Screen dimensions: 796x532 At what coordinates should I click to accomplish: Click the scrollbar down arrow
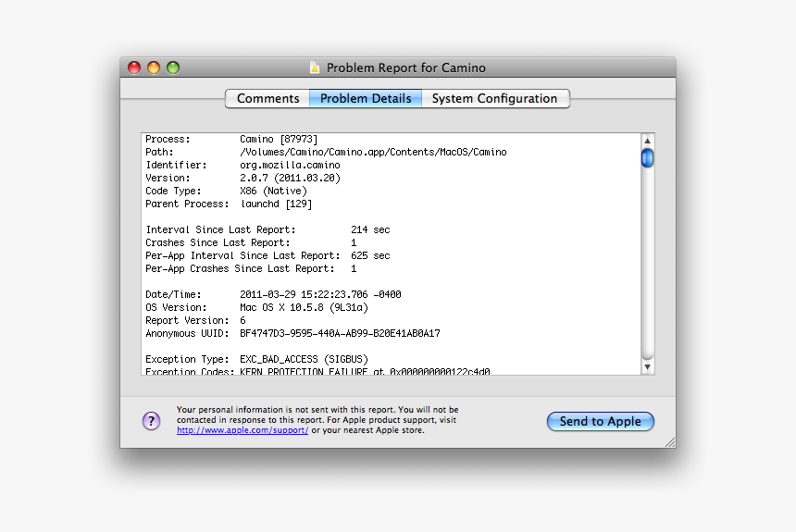click(647, 367)
